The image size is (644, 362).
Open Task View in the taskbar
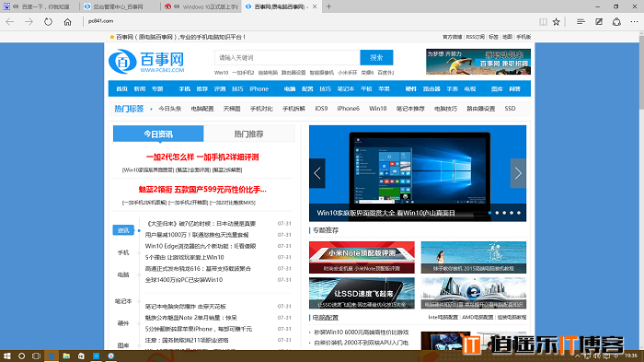coord(36,356)
